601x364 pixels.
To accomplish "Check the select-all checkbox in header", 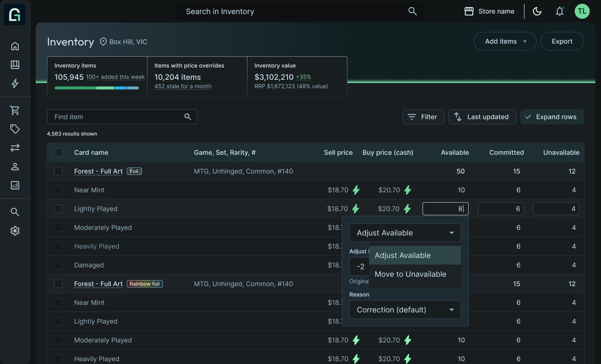I will click(58, 152).
